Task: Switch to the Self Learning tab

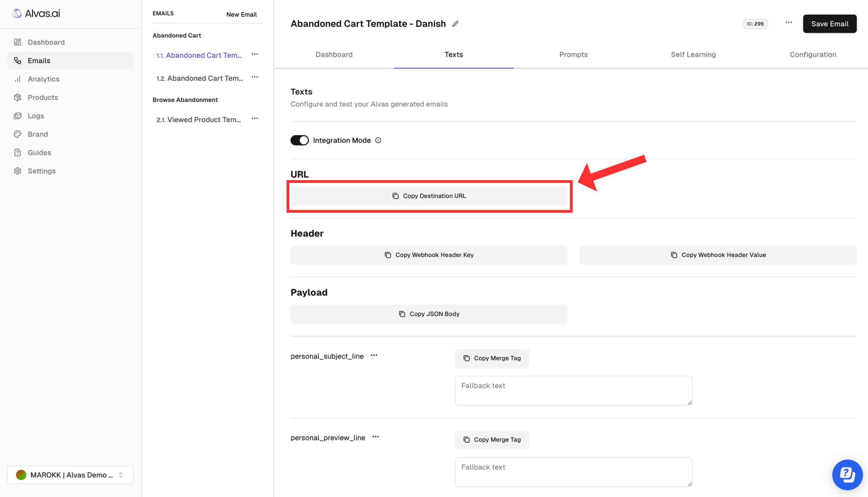Action: pyautogui.click(x=693, y=55)
